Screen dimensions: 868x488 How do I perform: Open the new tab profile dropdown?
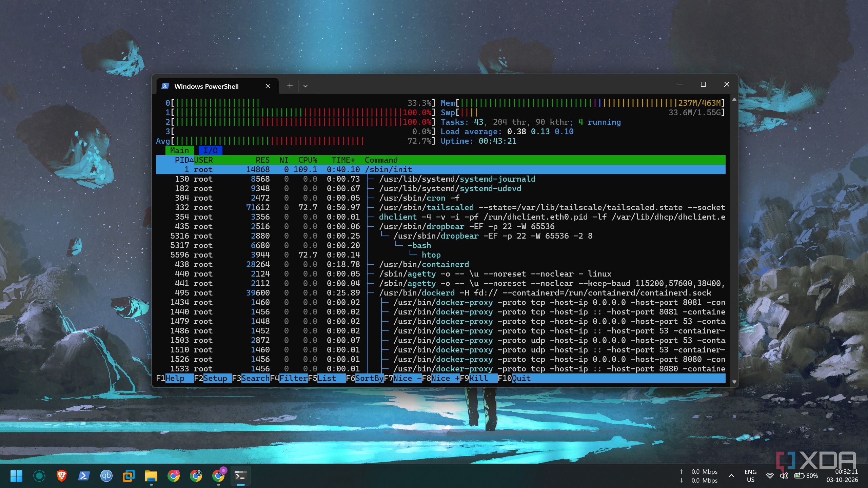[x=305, y=86]
